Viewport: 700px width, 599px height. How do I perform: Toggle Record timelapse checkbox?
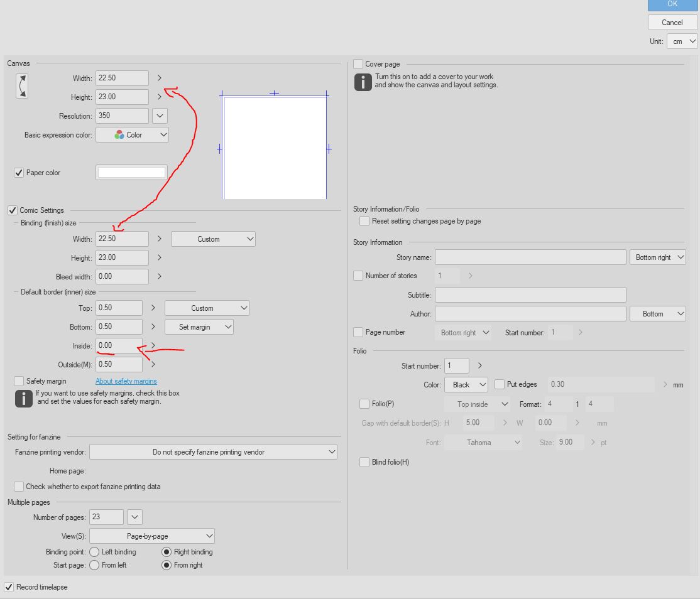pos(9,587)
